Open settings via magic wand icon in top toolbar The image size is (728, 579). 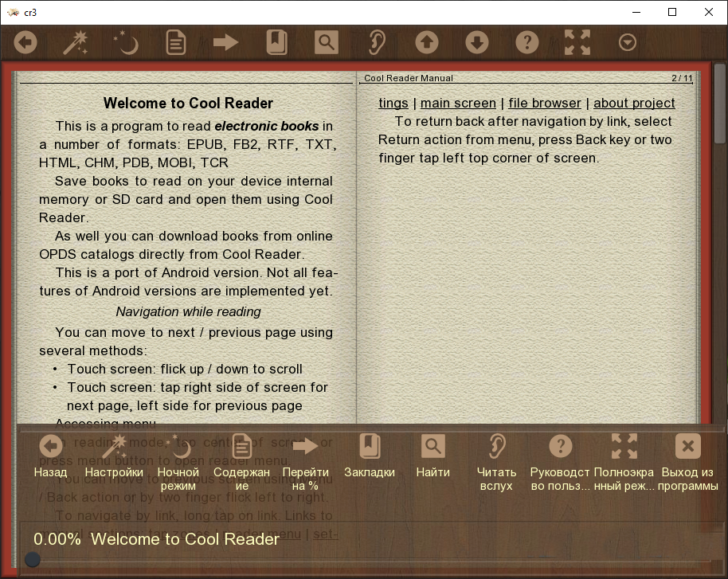[76, 43]
